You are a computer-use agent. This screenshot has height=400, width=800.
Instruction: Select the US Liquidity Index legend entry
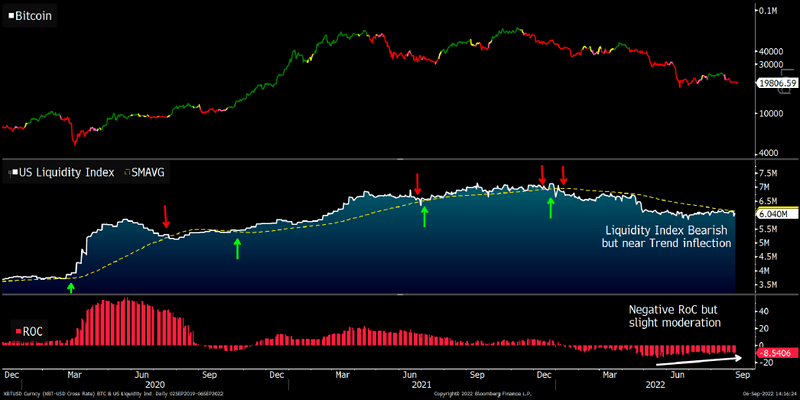pyautogui.click(x=62, y=172)
